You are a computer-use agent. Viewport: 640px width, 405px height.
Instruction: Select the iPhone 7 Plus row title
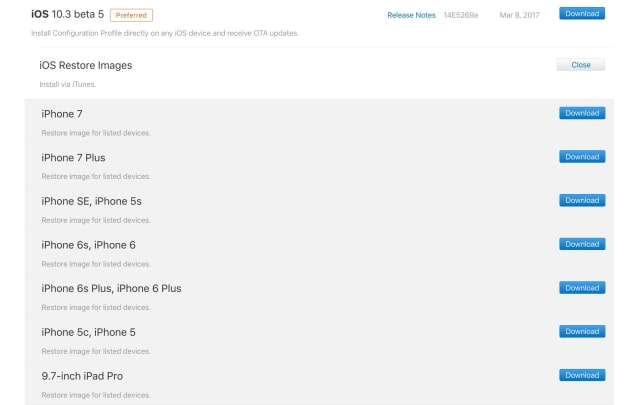[x=73, y=158]
